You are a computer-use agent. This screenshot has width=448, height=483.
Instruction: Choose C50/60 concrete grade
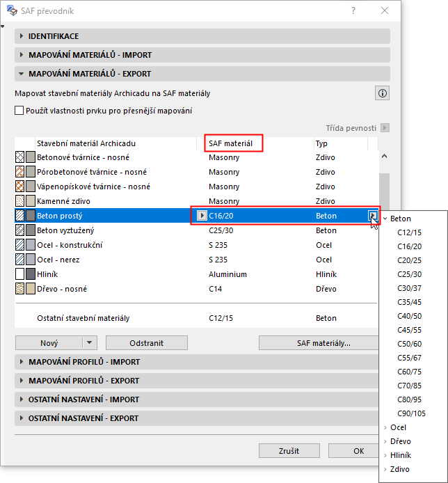(x=409, y=344)
